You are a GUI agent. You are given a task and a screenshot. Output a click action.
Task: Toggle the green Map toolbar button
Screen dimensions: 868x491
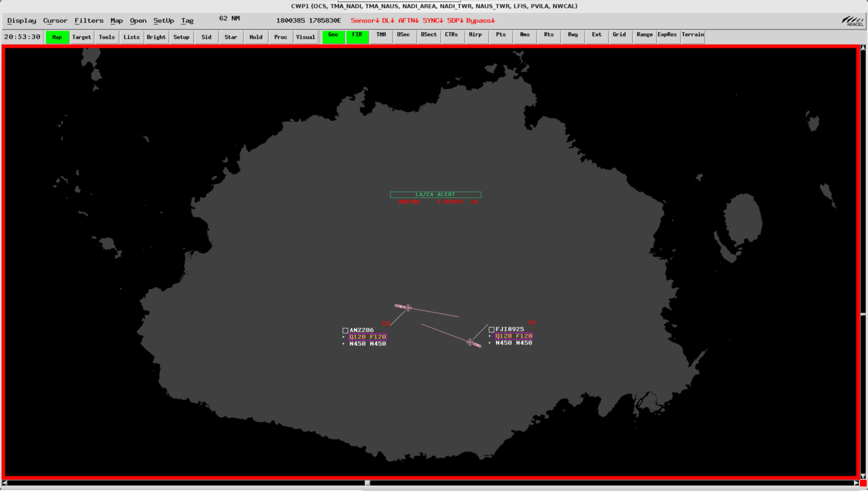click(57, 37)
